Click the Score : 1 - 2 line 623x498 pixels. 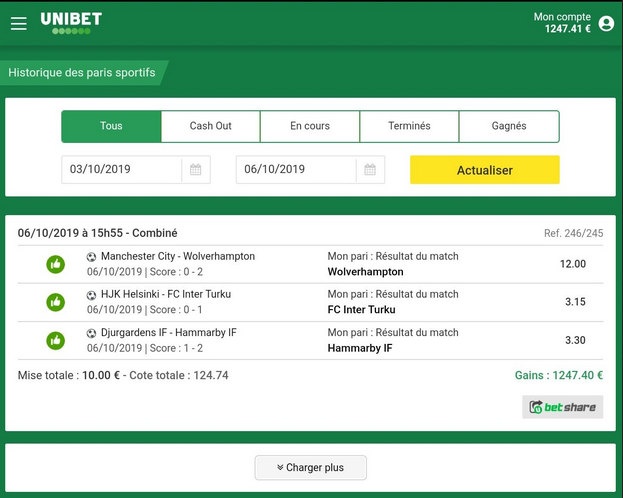tap(176, 348)
